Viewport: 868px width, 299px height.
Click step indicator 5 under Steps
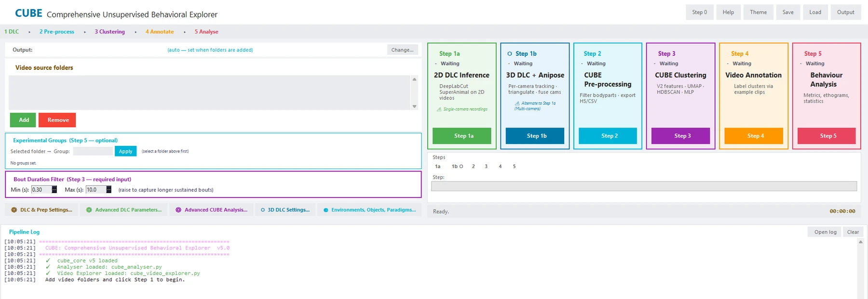click(x=514, y=167)
